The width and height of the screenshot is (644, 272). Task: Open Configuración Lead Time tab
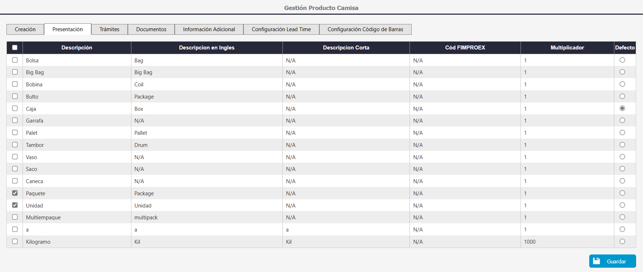pos(281,29)
